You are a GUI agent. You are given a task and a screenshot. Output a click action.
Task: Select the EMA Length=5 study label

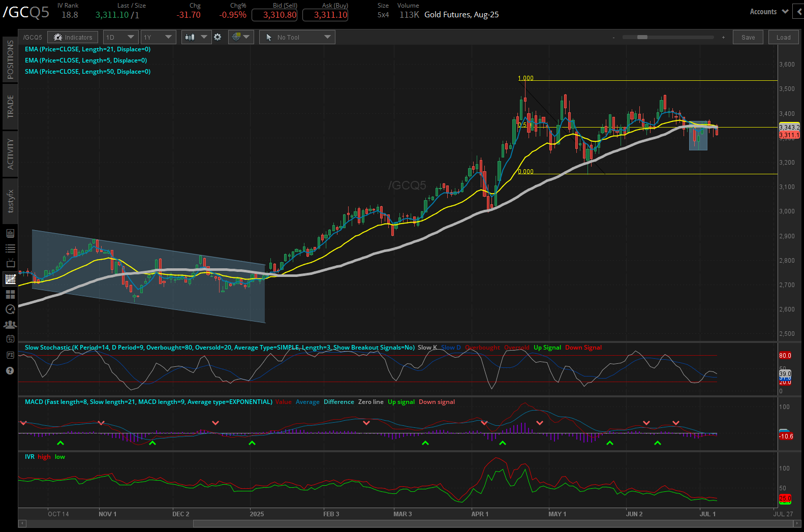(86, 60)
